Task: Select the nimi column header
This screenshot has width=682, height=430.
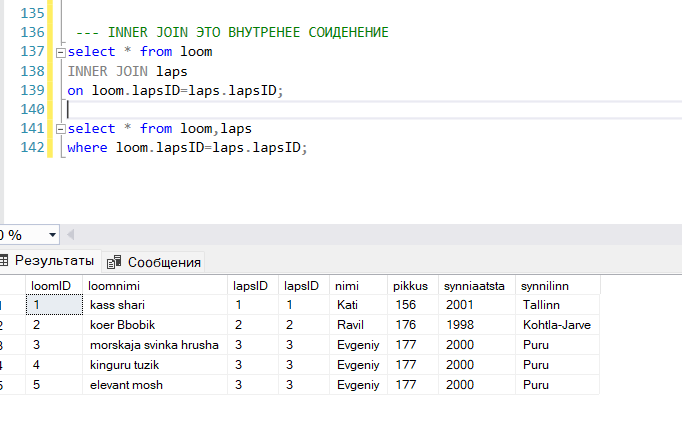Action: coord(358,286)
